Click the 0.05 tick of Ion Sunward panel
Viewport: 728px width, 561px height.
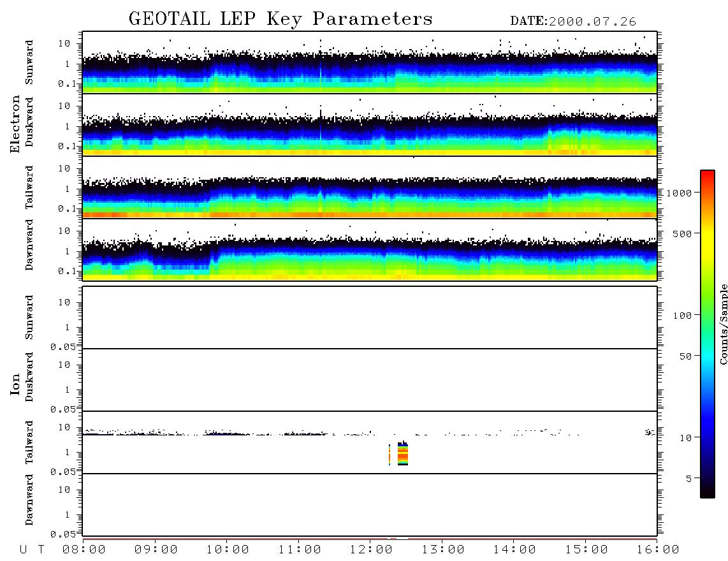pos(62,347)
